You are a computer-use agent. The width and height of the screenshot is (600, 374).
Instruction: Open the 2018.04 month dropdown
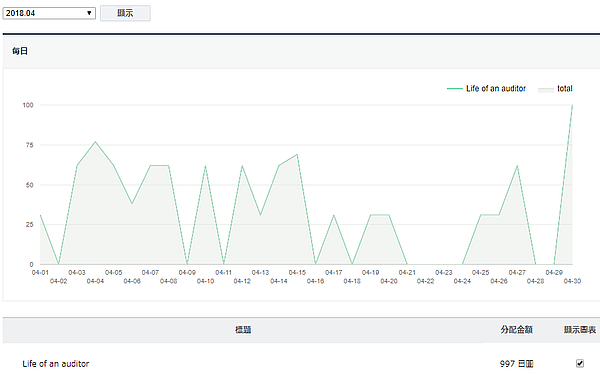pyautogui.click(x=49, y=13)
